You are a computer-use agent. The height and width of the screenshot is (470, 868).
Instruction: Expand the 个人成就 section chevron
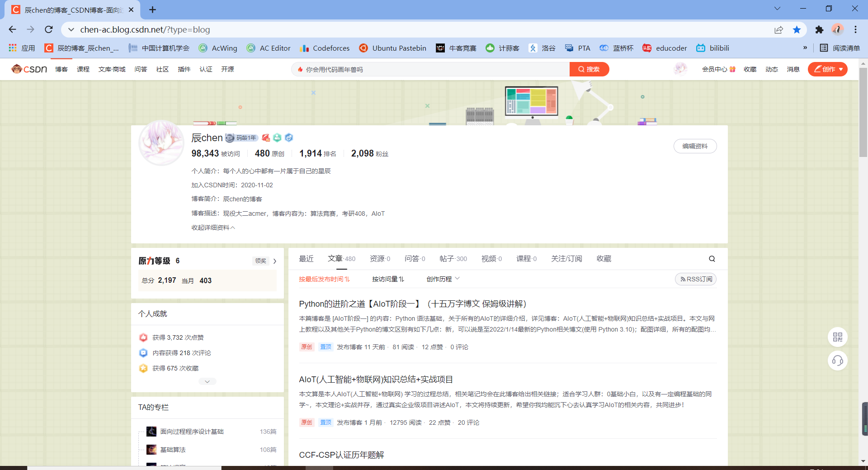[x=207, y=381]
